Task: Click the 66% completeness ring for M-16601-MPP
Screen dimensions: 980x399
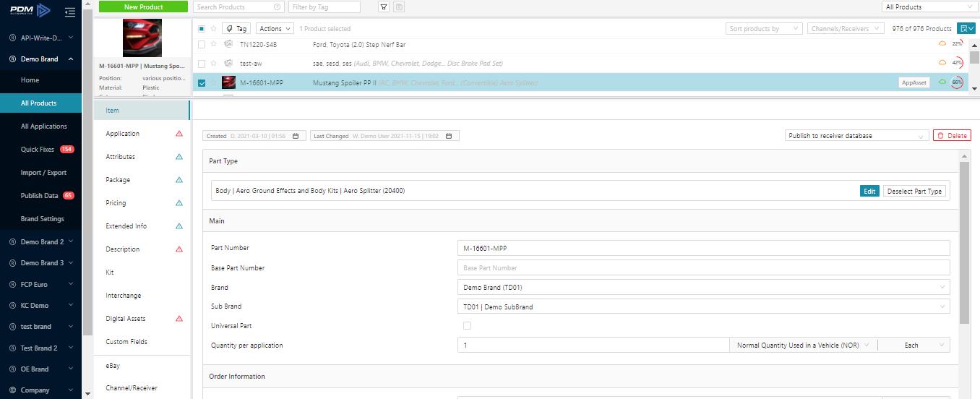Action: pyautogui.click(x=957, y=82)
